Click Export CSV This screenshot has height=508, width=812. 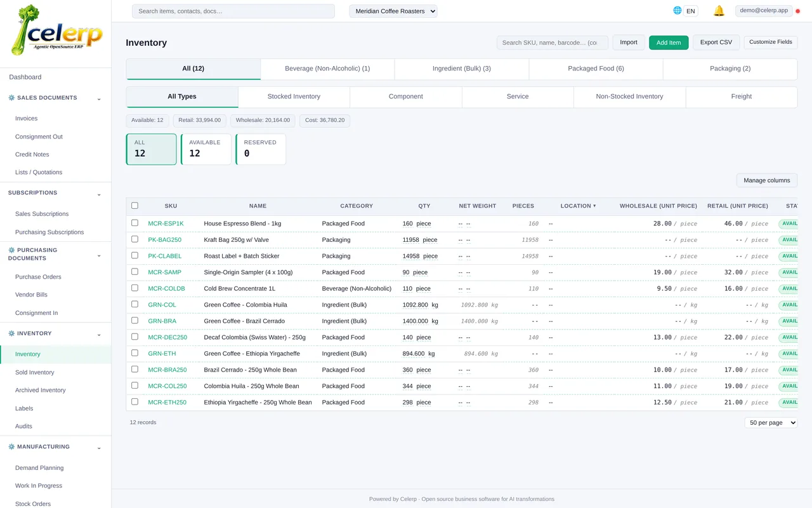tap(716, 43)
